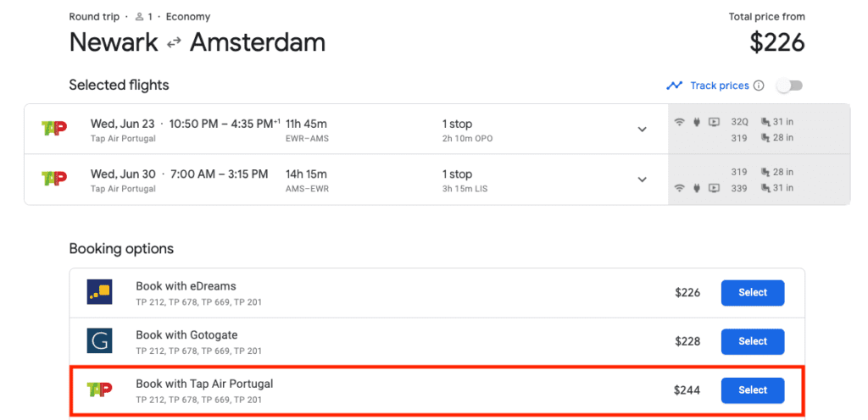Select the Tap Air Portugal $244 booking option
The height and width of the screenshot is (420, 868).
[752, 390]
